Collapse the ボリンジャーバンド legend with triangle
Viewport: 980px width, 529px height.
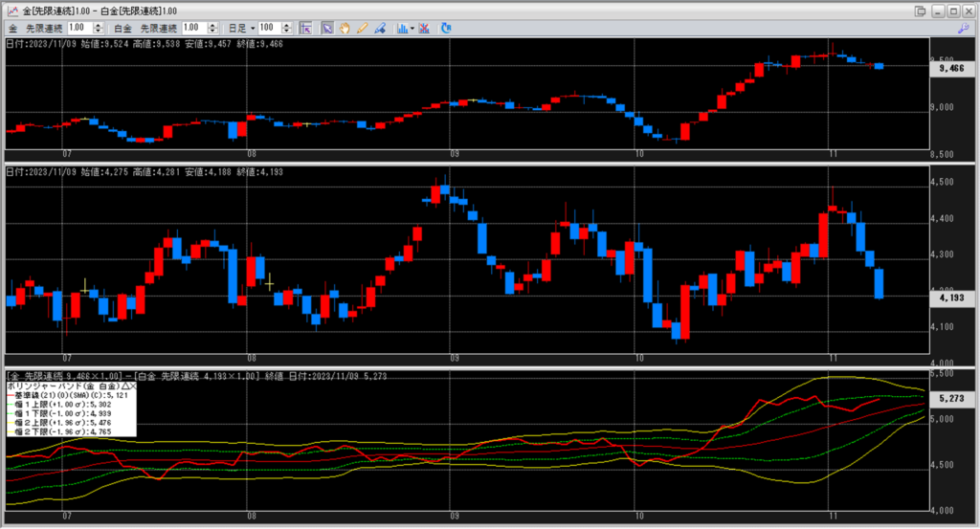point(123,386)
